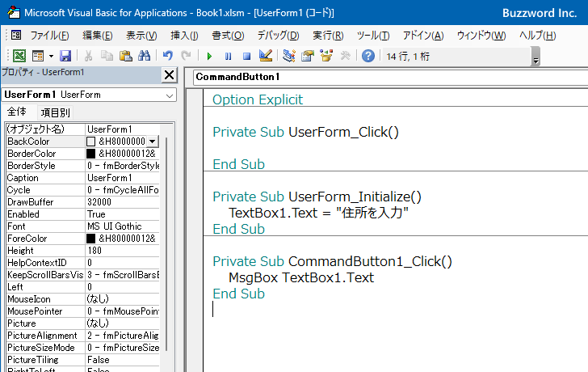Image resolution: width=588 pixels, height=372 pixels.
Task: Open the Insert UserForm dropdown arrow
Action: 51,57
